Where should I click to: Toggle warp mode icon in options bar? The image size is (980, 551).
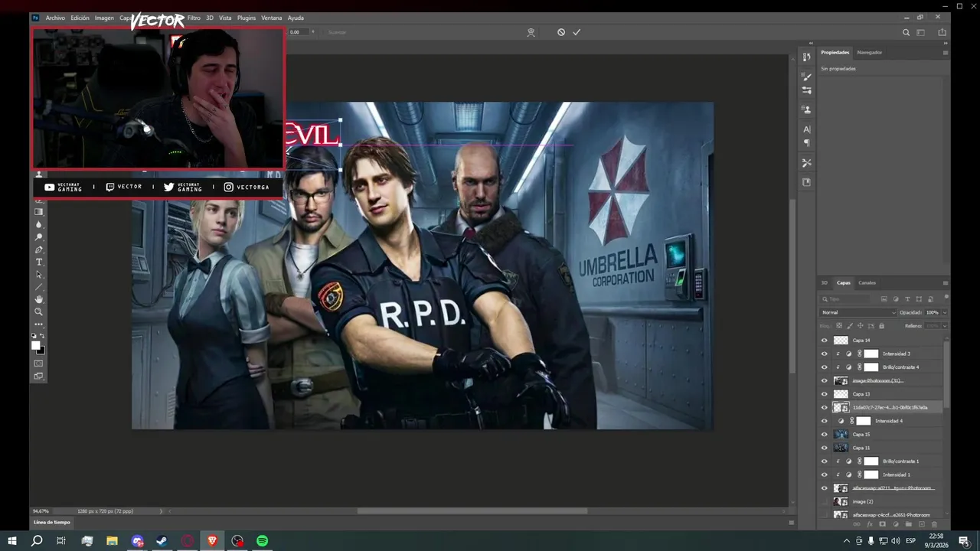(x=531, y=32)
